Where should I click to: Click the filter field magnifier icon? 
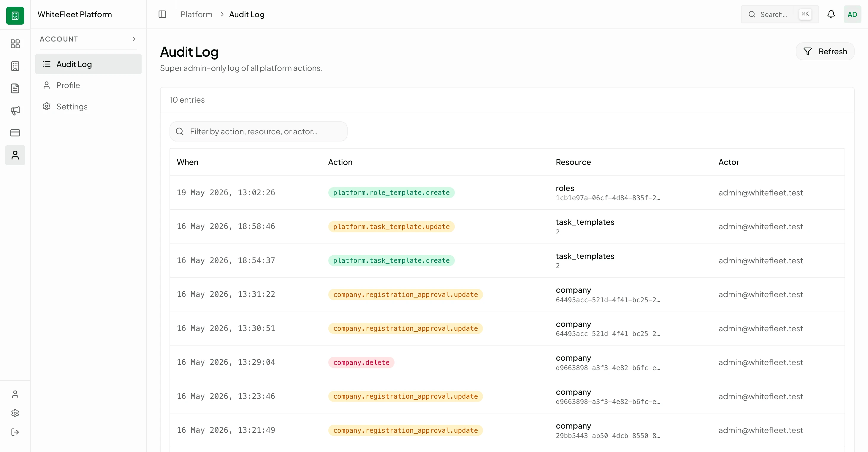(180, 132)
